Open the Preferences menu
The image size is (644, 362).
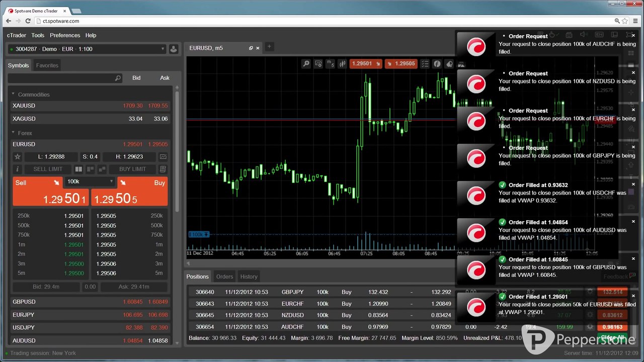pyautogui.click(x=65, y=35)
